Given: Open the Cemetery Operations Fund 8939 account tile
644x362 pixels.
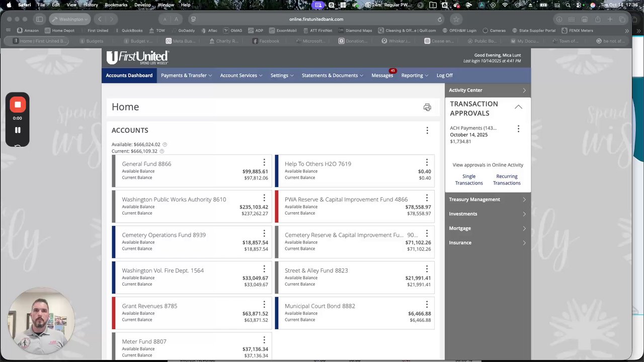Looking at the screenshot, I should click(x=192, y=242).
